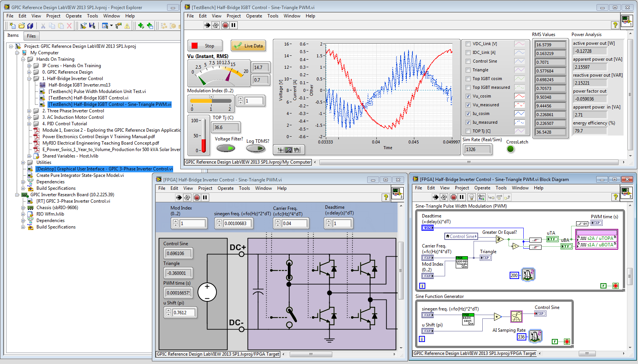Click Step Over icon in Block Diagram toolbar

pos(499,197)
